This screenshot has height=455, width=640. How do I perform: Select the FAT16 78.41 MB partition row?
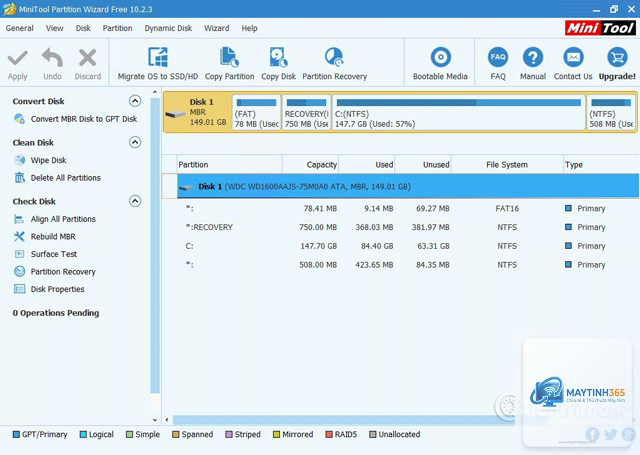coord(408,208)
